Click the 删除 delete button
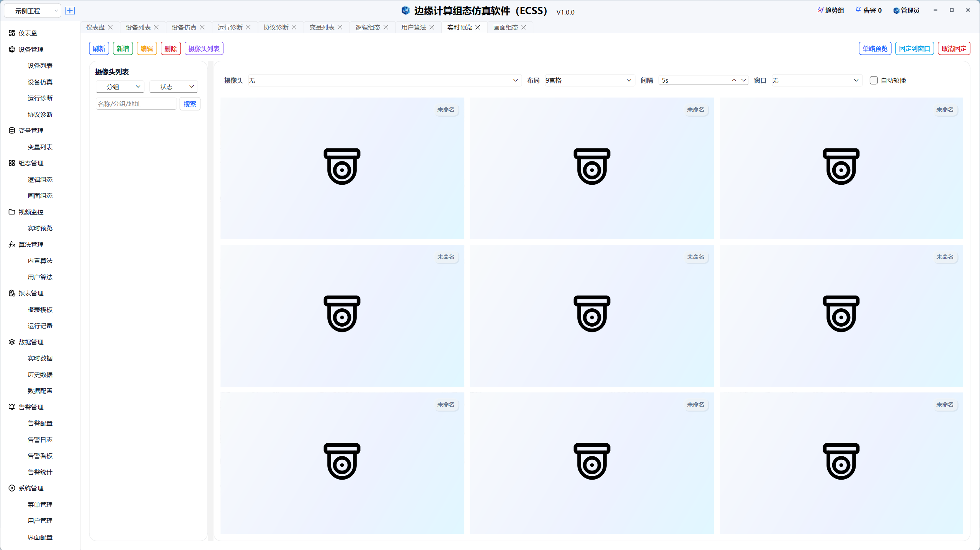The height and width of the screenshot is (550, 980). click(x=171, y=49)
